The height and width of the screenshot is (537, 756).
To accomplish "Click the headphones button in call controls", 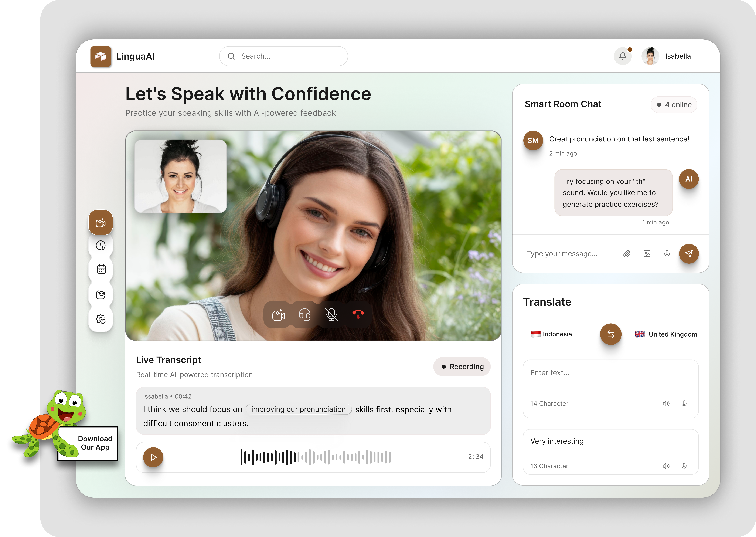I will (304, 315).
